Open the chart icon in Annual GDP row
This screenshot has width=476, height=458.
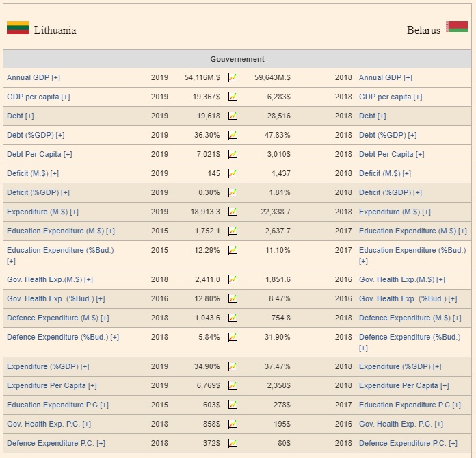233,78
